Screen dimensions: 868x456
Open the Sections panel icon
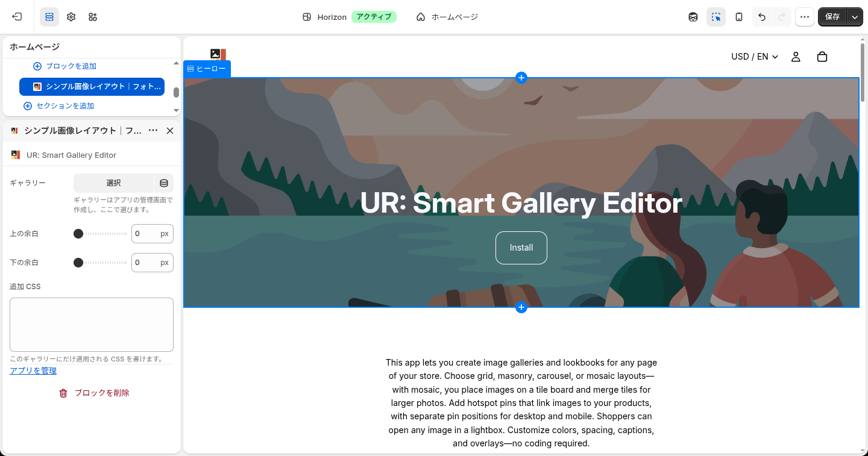point(49,17)
